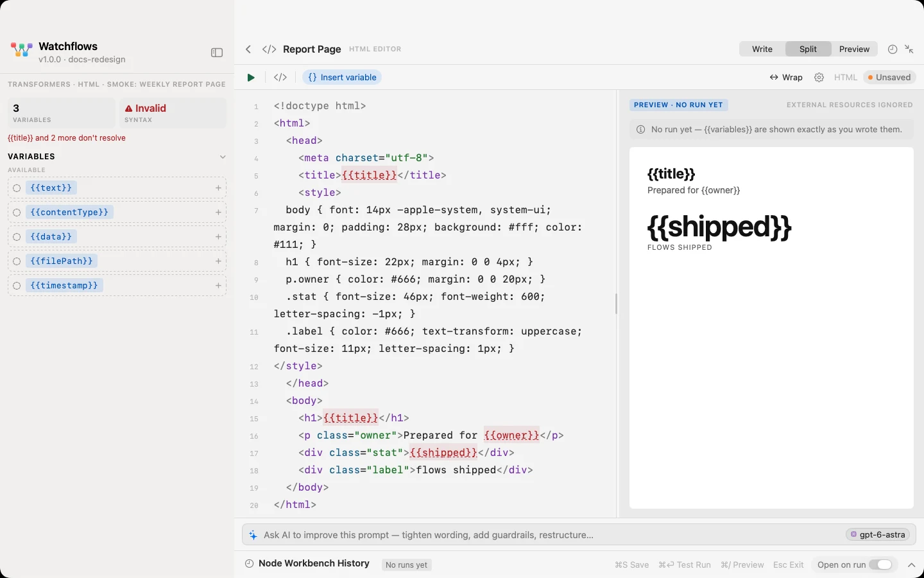This screenshot has width=924, height=578.
Task: Click the plus icon for {{timestamp}}
Action: click(x=218, y=286)
